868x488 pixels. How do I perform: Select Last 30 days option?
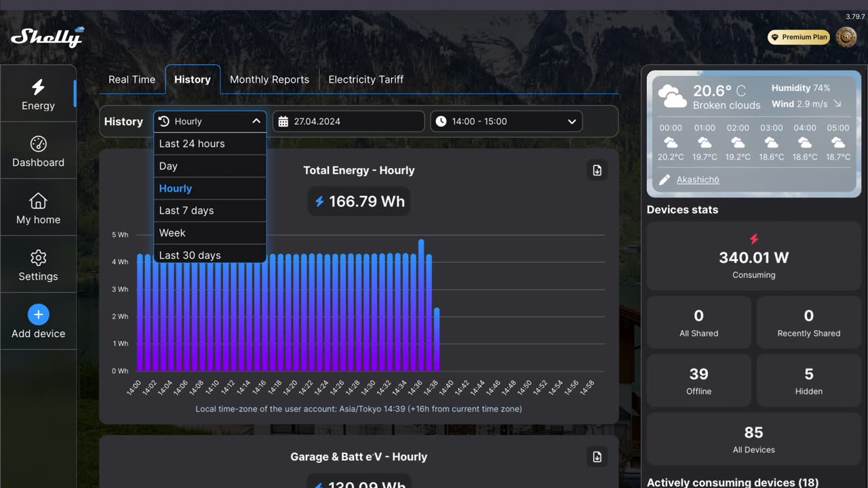click(x=210, y=254)
